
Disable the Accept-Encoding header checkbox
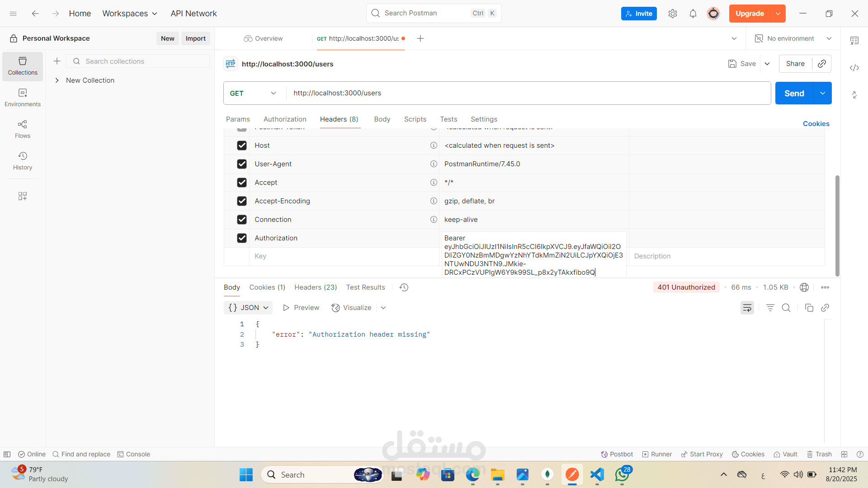pyautogui.click(x=242, y=201)
